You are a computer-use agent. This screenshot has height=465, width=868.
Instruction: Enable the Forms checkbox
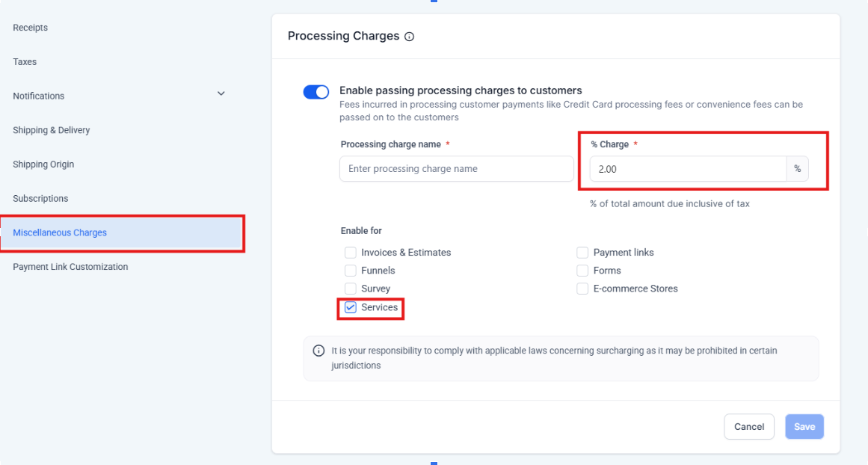(582, 271)
